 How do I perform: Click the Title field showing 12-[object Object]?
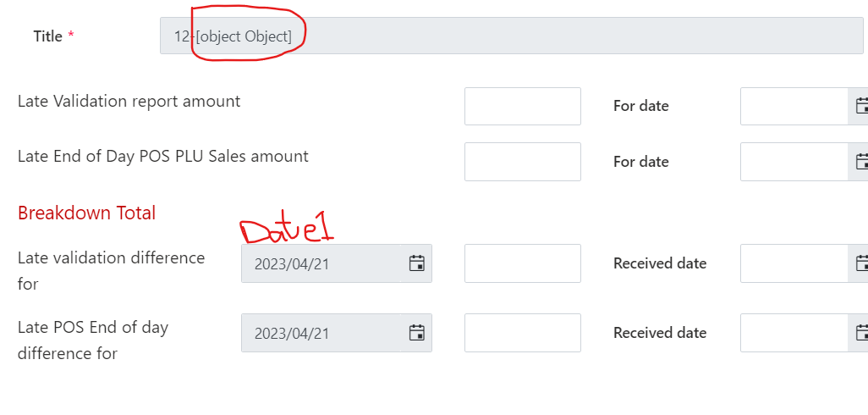(x=508, y=36)
